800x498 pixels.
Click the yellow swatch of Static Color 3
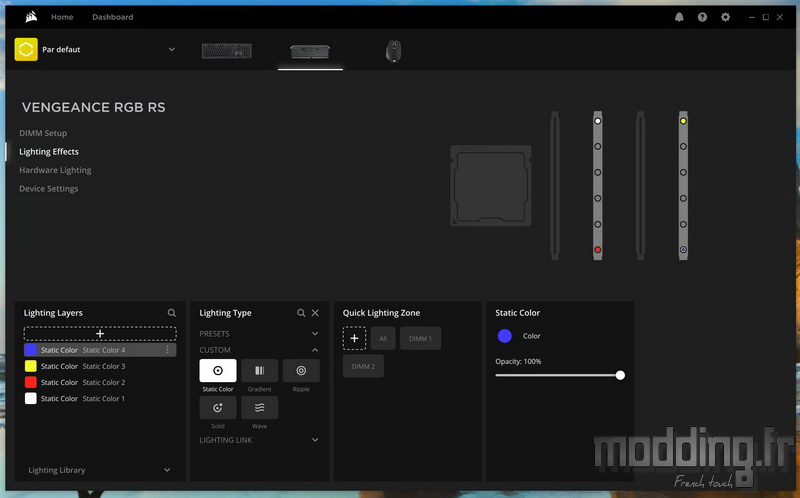(31, 366)
